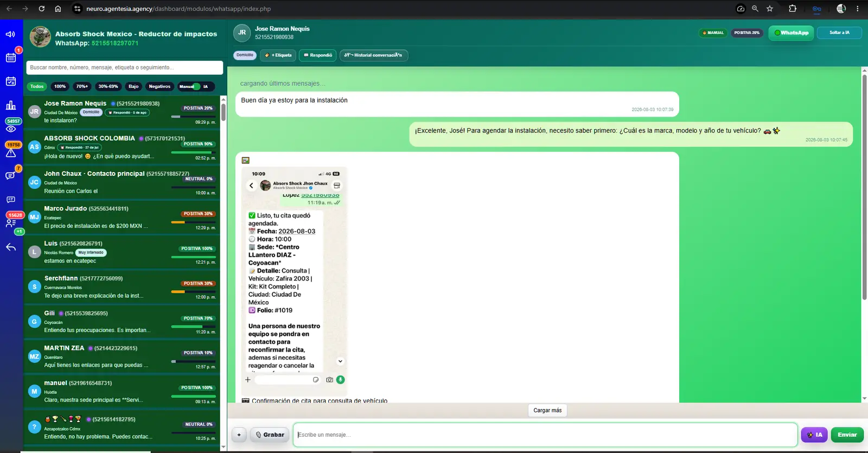The image size is (868, 453).
Task: Click the message list bubble sidebar icon
Action: (x=11, y=200)
